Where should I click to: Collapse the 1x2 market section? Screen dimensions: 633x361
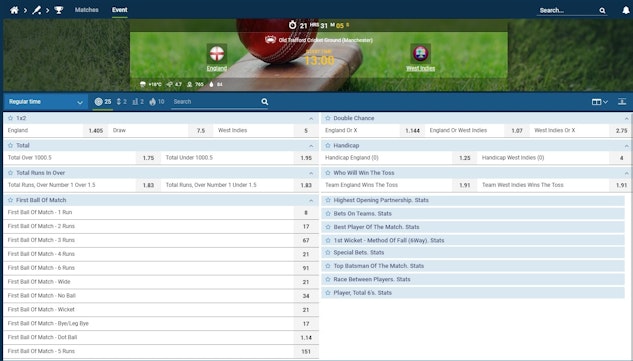coord(311,119)
